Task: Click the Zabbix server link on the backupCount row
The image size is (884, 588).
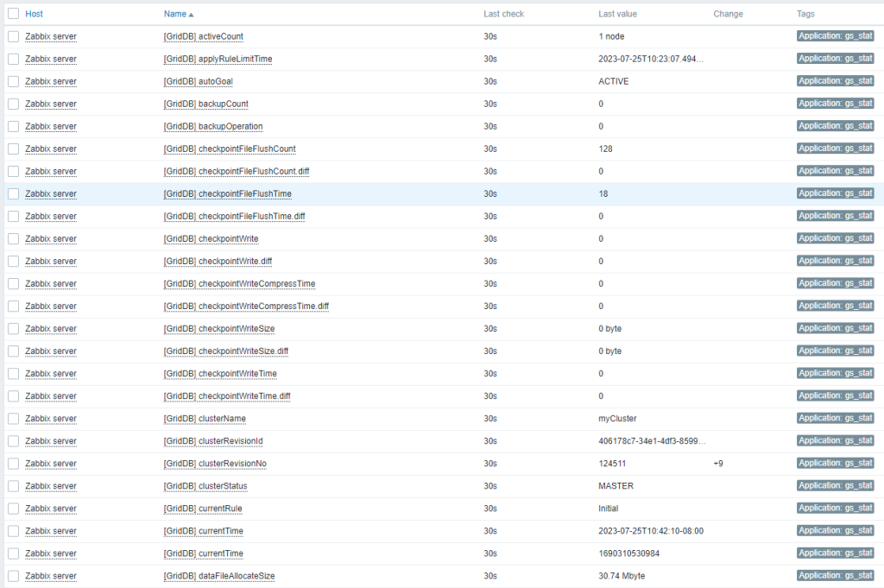Action: click(x=52, y=104)
